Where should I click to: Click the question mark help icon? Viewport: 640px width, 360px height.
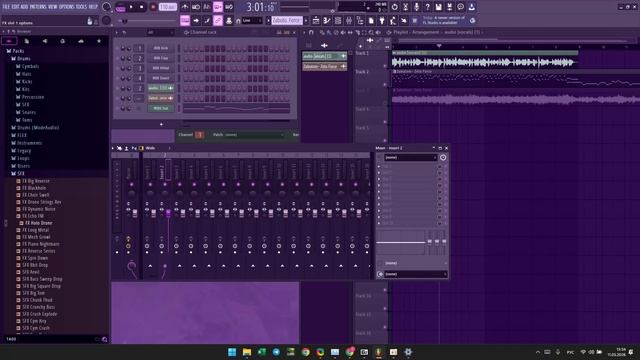427,7
